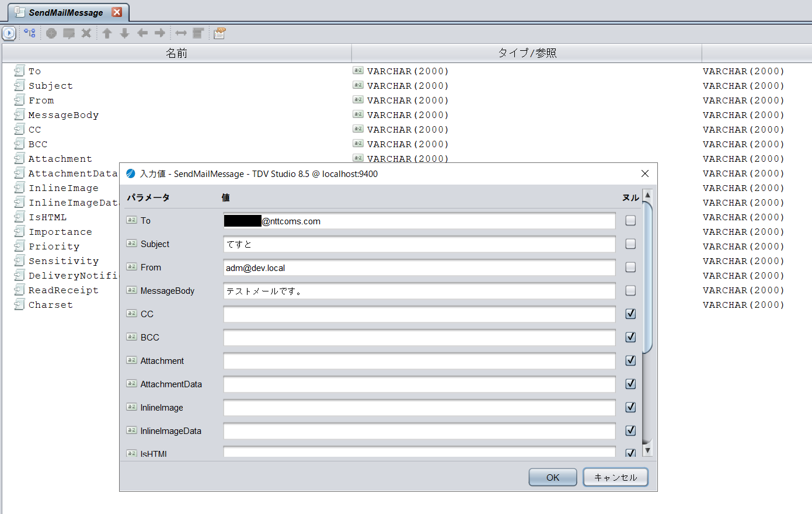Viewport: 812px width, 514px height.
Task: Click the To value input field
Action: click(x=419, y=221)
